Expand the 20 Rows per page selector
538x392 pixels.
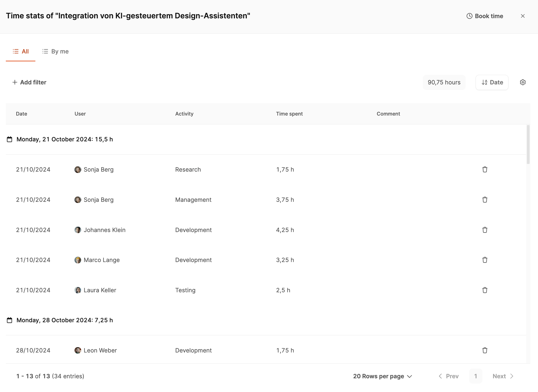(382, 376)
